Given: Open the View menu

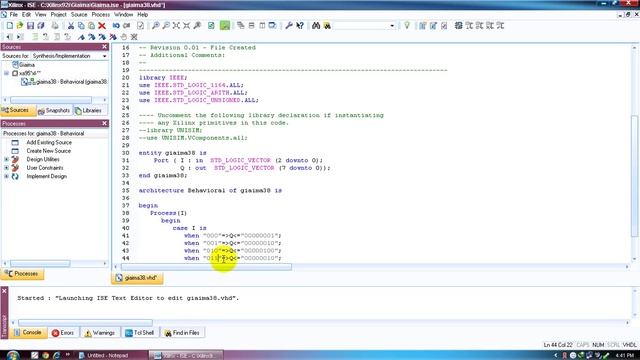Looking at the screenshot, I should pyautogui.click(x=40, y=14).
